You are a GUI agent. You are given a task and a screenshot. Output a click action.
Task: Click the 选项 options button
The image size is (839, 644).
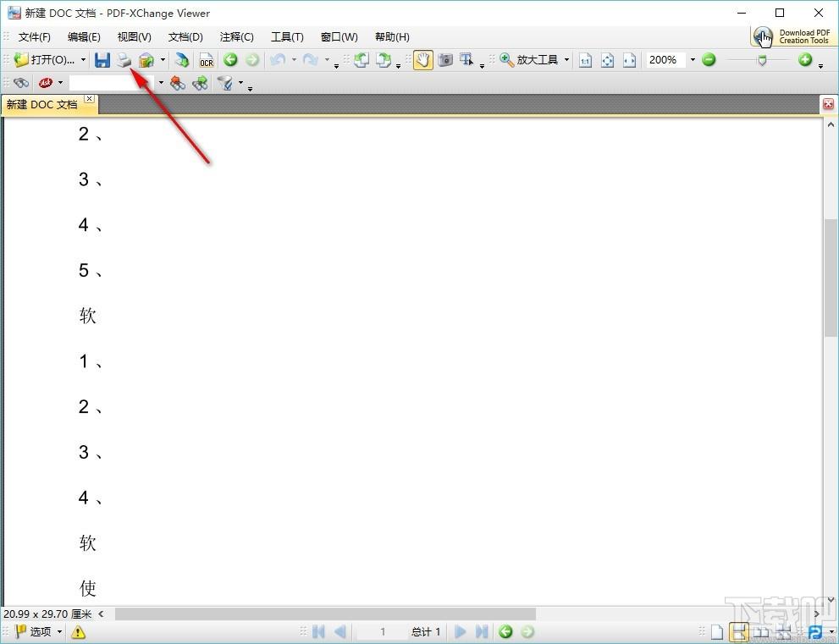pyautogui.click(x=37, y=631)
